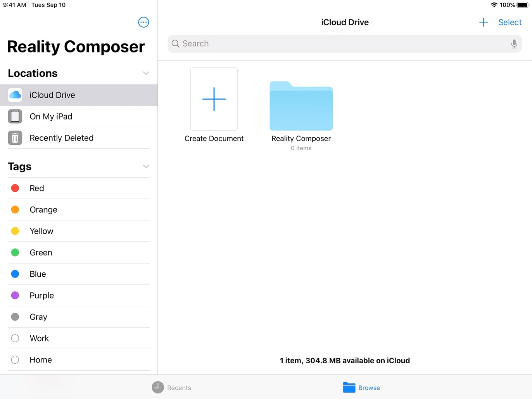Screen dimensions: 532x399
Task: Open the Work tag
Action: pyautogui.click(x=79, y=338)
